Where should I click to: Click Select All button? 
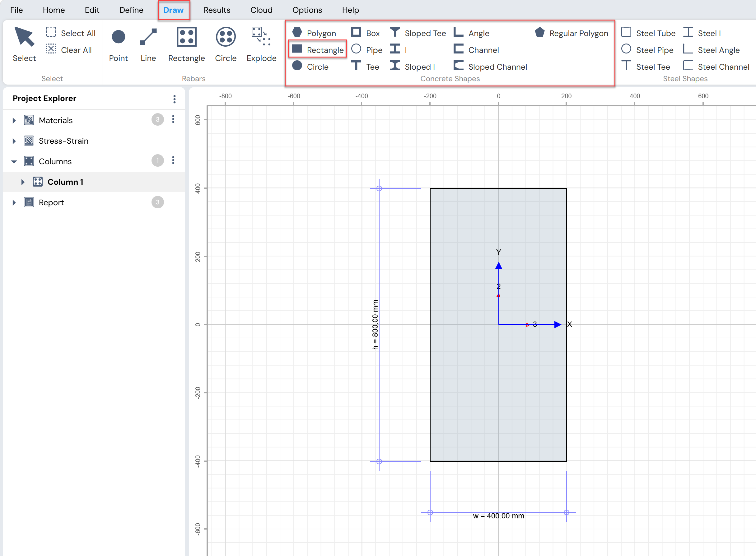tap(71, 33)
